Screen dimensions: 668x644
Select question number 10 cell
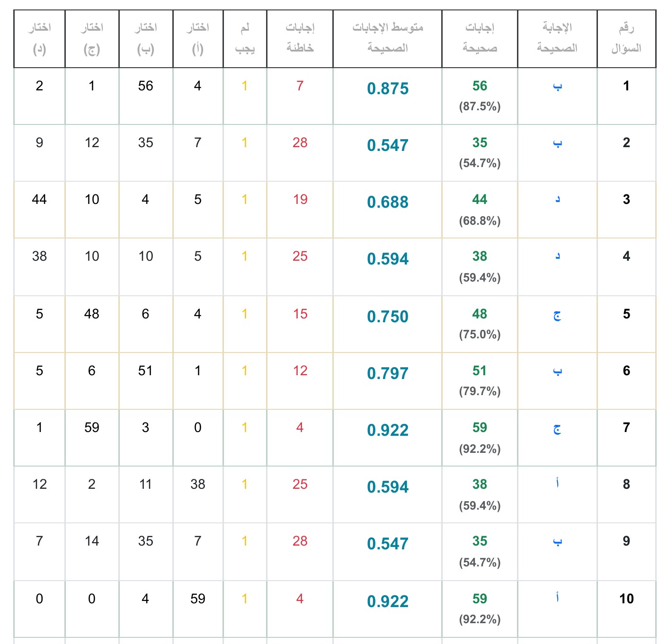coord(626,599)
